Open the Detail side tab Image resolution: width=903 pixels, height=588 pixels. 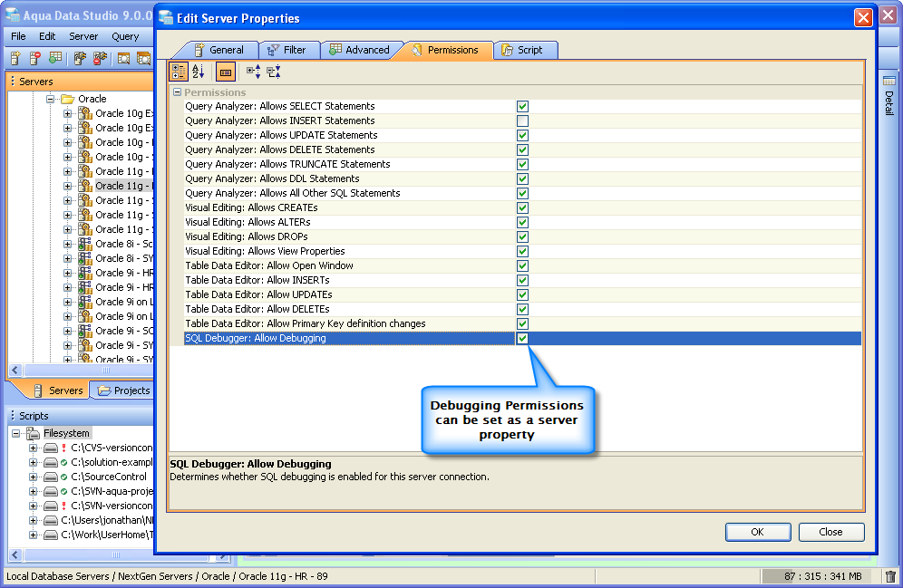(x=889, y=96)
